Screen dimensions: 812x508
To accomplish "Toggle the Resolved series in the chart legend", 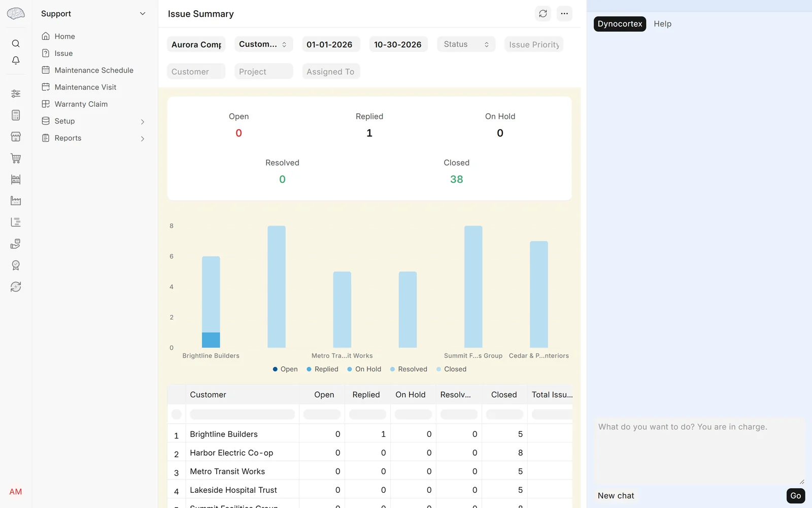I will [409, 369].
